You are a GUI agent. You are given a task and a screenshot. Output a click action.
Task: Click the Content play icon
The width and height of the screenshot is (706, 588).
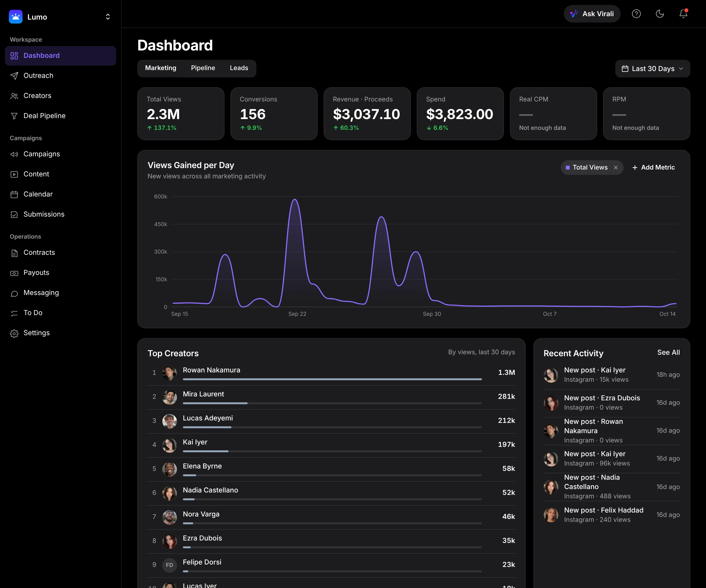pos(14,174)
